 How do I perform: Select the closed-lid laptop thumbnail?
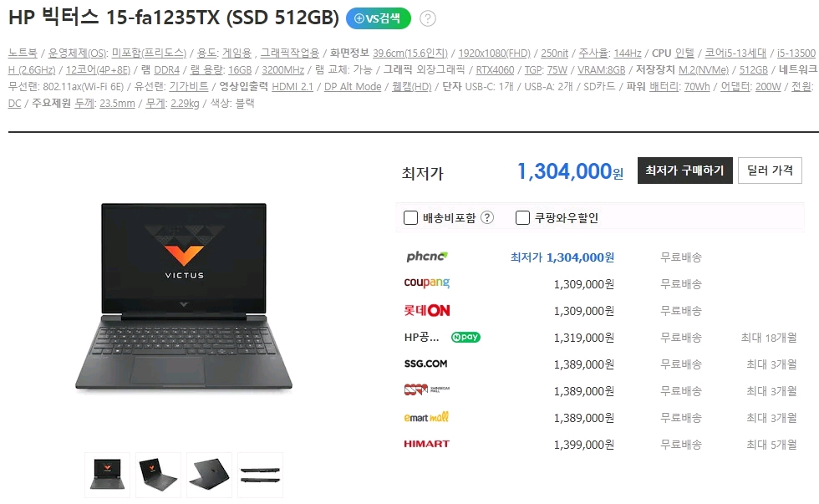[x=209, y=474]
